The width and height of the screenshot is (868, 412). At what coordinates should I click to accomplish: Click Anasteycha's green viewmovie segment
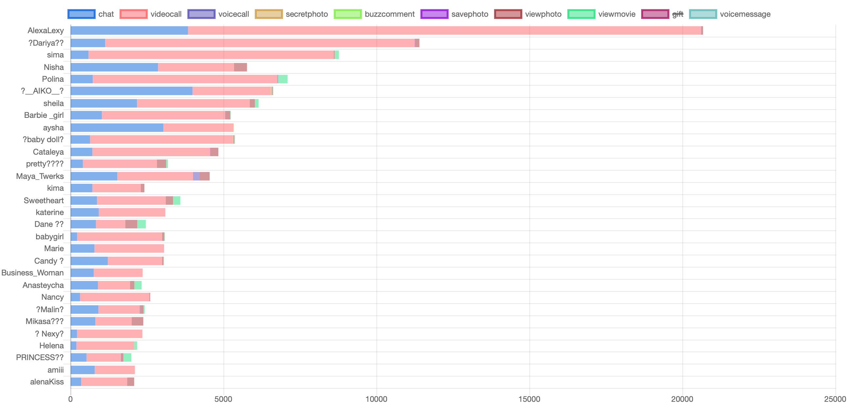[138, 285]
